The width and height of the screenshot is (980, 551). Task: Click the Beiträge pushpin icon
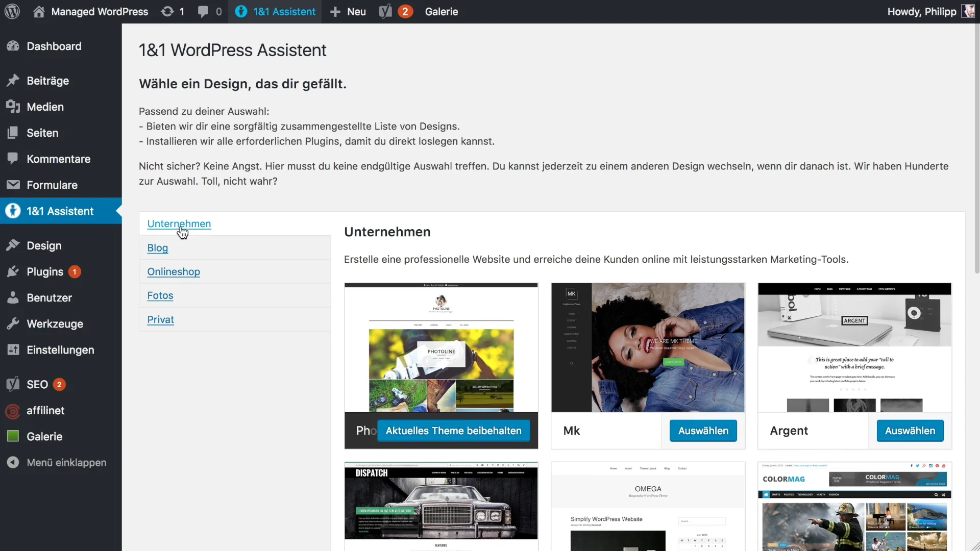[13, 81]
